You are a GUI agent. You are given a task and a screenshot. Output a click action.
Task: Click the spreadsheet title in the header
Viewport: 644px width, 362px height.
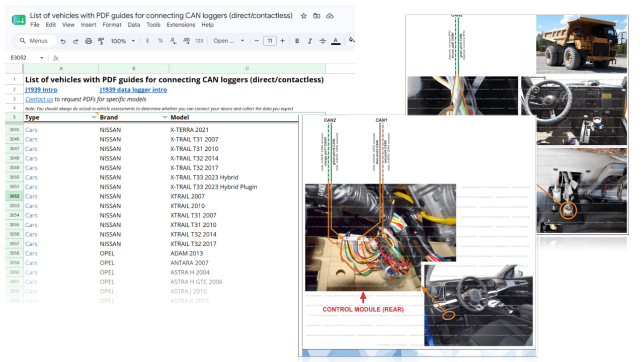(x=161, y=16)
